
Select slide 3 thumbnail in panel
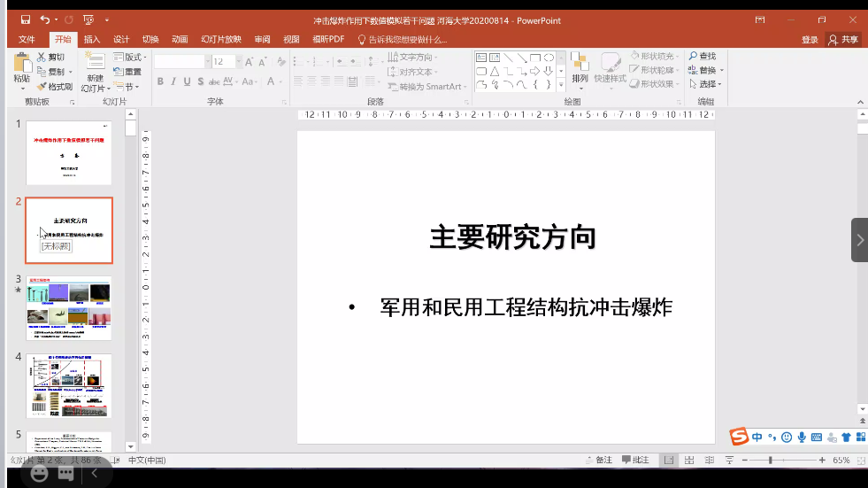coord(69,307)
